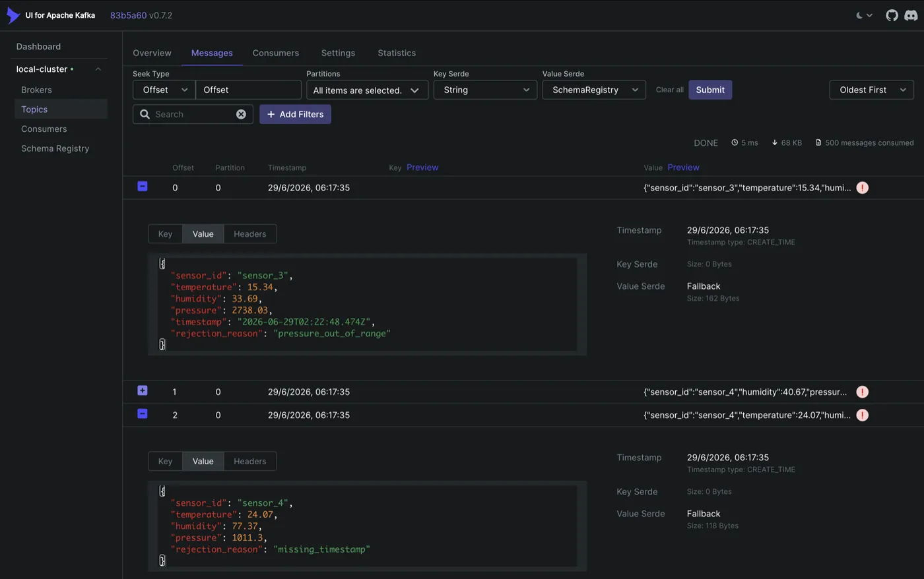Click the Offset input field
This screenshot has width=924, height=579.
pos(248,90)
